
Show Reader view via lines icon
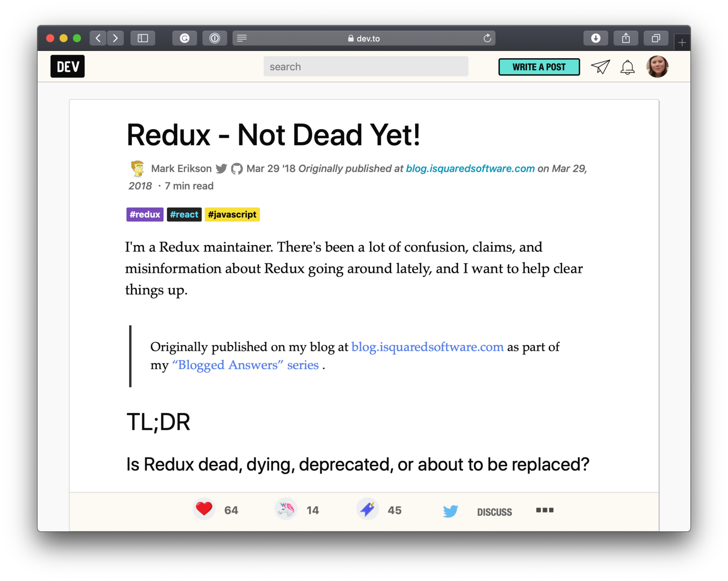point(242,38)
